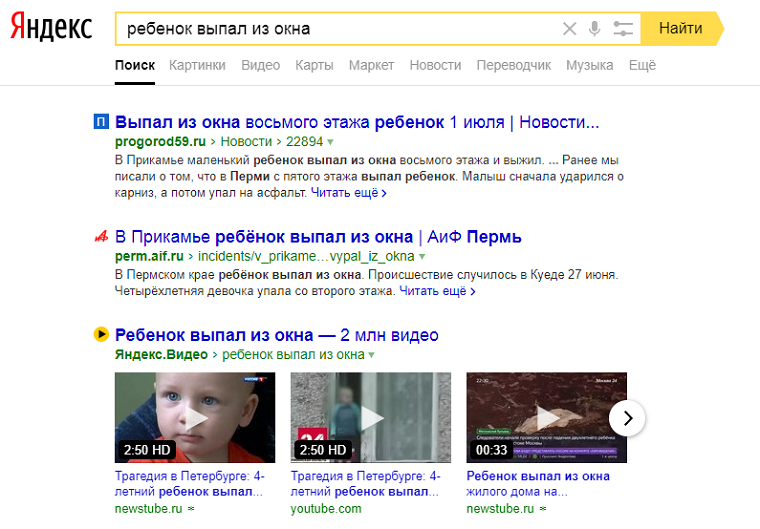Play second video thumbnail with child at window
The image size is (760, 529).
pyautogui.click(x=371, y=417)
